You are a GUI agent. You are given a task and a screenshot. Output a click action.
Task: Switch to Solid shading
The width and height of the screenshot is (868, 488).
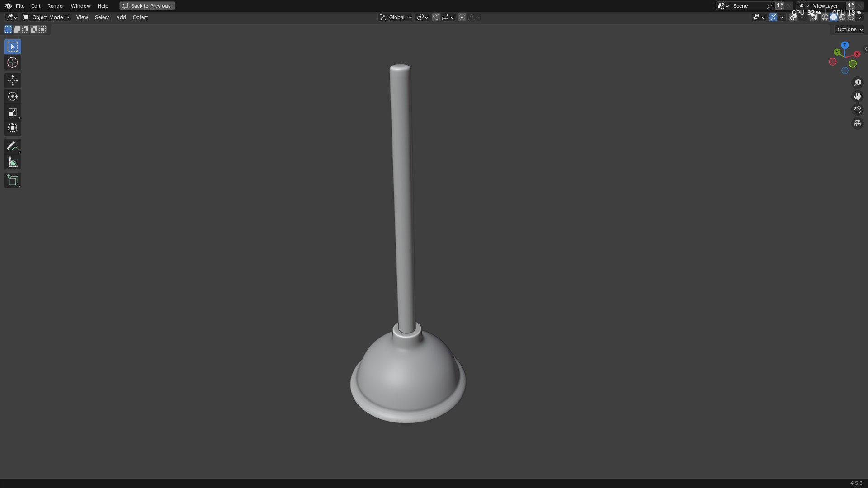point(834,17)
